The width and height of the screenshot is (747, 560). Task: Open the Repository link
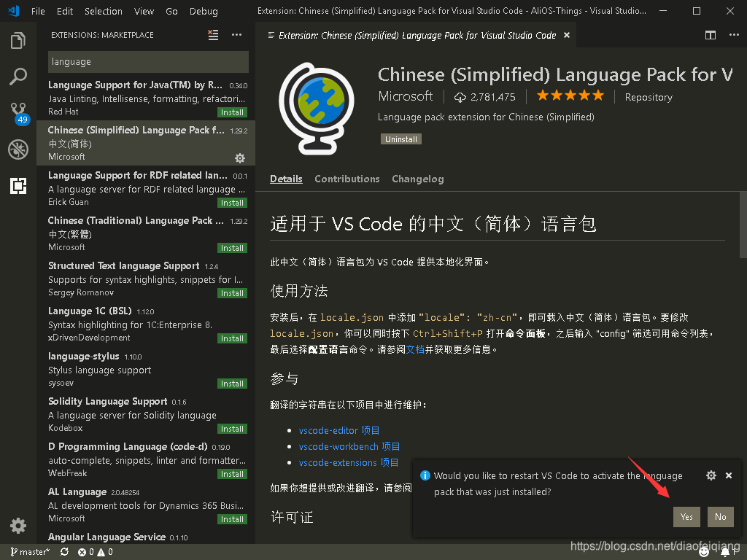pyautogui.click(x=649, y=97)
